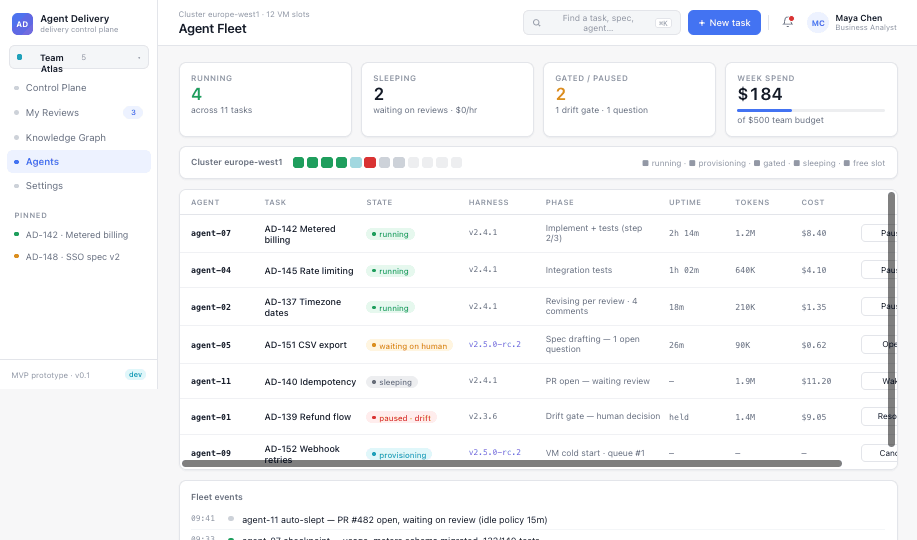Click the Running stat card

tap(265, 99)
